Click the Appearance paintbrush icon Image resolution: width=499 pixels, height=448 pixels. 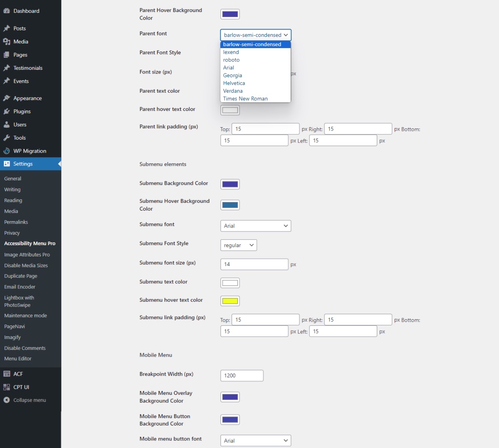7,98
